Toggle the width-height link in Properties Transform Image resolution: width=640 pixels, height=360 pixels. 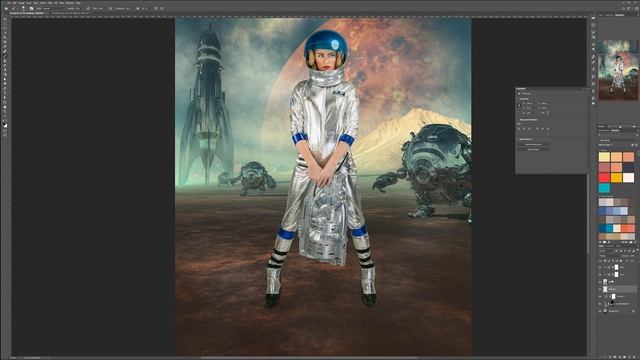[x=519, y=106]
